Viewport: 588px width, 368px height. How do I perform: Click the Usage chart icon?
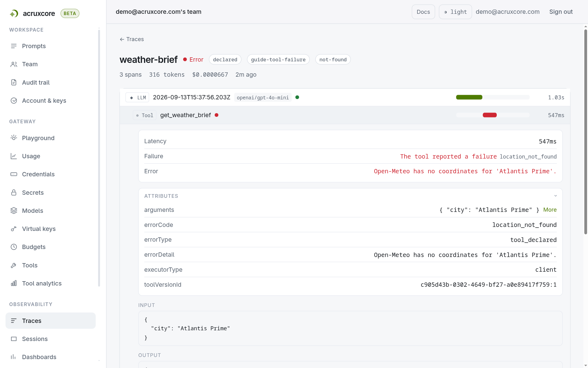14,156
